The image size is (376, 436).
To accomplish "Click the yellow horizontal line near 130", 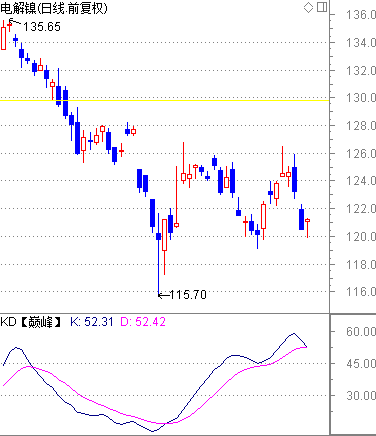I will [164, 100].
